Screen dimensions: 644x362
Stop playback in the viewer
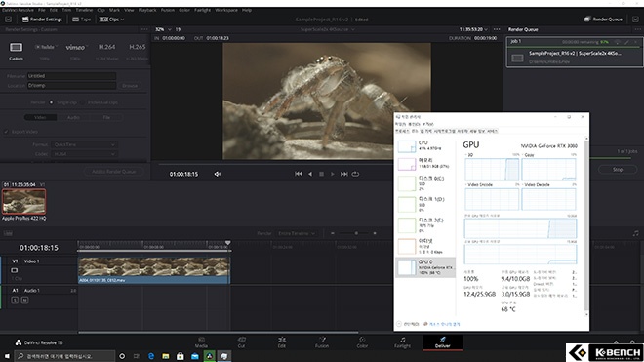pos(322,174)
